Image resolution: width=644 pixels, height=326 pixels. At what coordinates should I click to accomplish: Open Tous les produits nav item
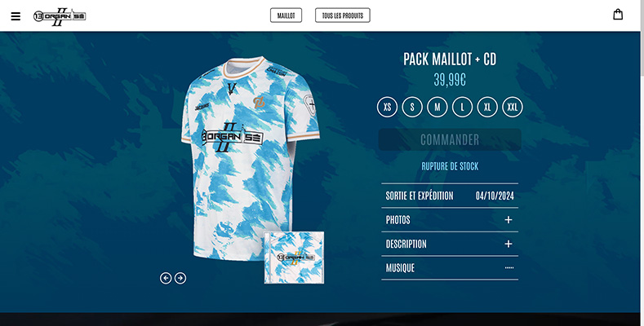pyautogui.click(x=343, y=15)
